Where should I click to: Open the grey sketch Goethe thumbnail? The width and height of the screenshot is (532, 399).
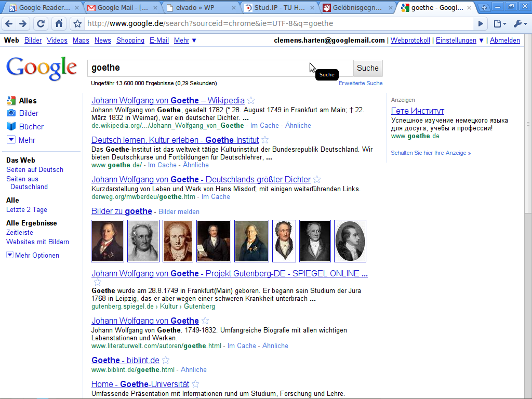143,241
